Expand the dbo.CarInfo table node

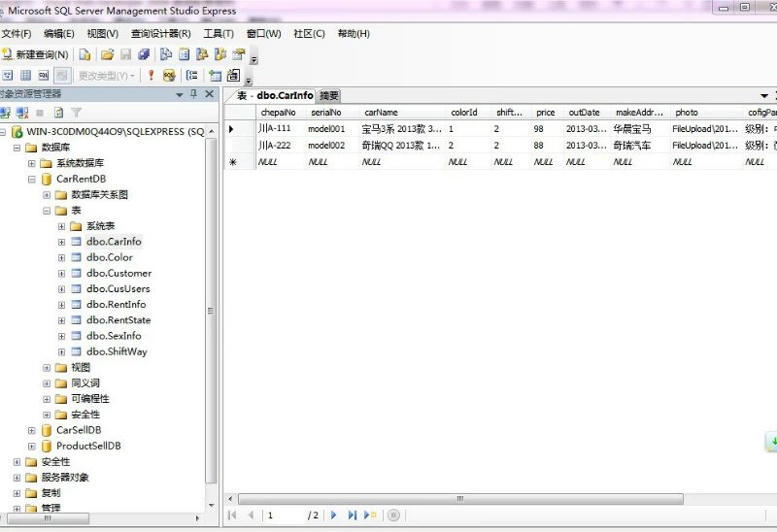click(61, 242)
